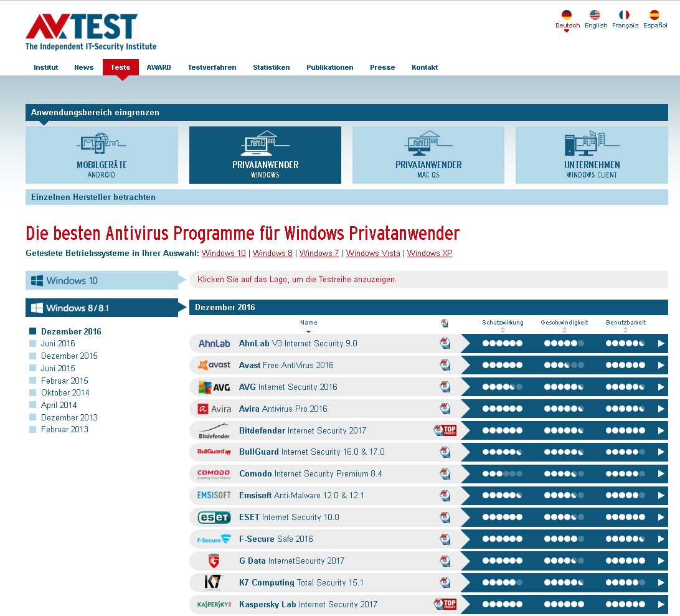
Task: Sort the list by Schutzwirkung column
Action: [x=503, y=323]
